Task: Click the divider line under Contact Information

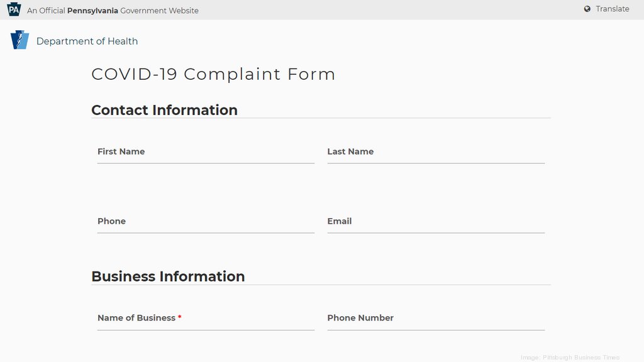Action: point(321,118)
